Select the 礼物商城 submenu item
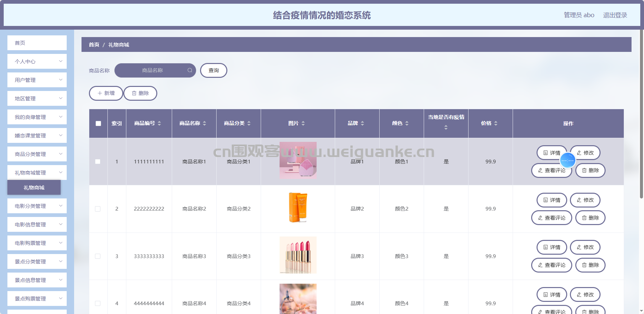This screenshot has width=644, height=314. 34,187
